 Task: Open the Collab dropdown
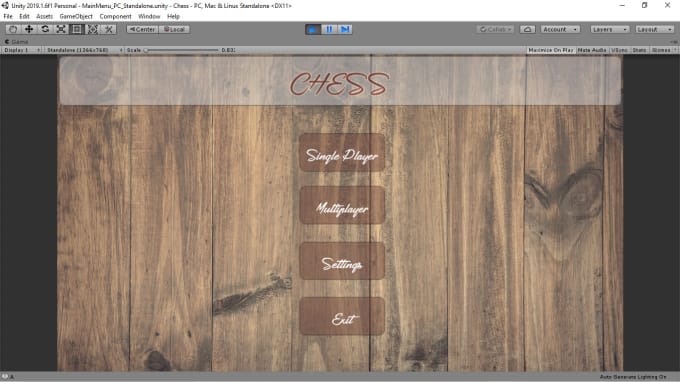pyautogui.click(x=495, y=29)
